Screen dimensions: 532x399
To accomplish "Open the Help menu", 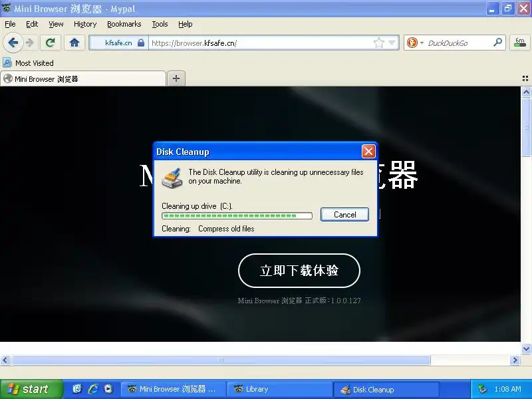I will pos(186,24).
